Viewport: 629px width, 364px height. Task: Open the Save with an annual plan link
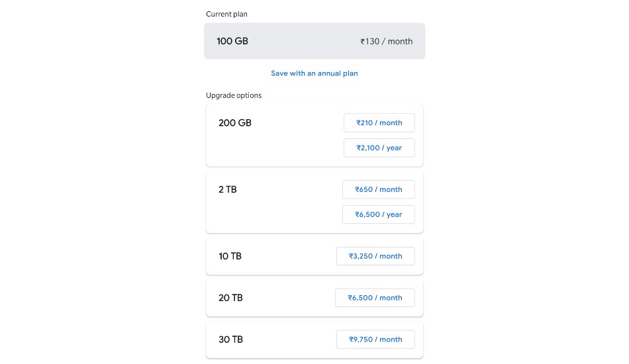coord(314,73)
